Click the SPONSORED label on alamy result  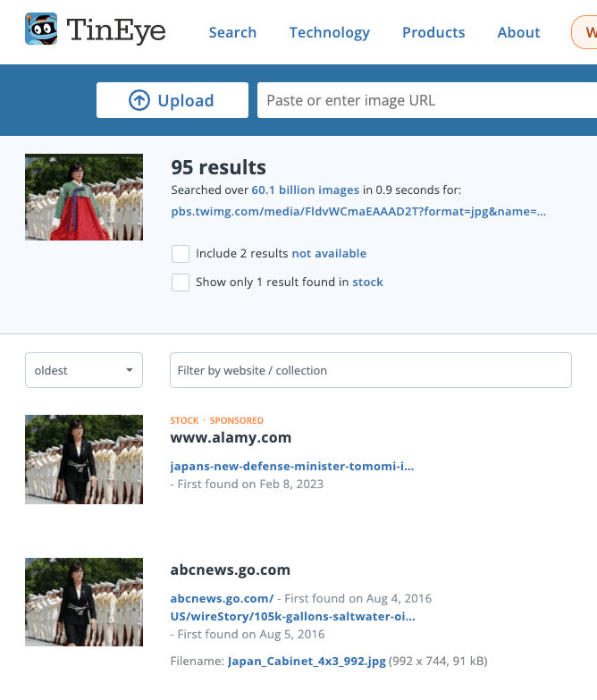click(237, 420)
